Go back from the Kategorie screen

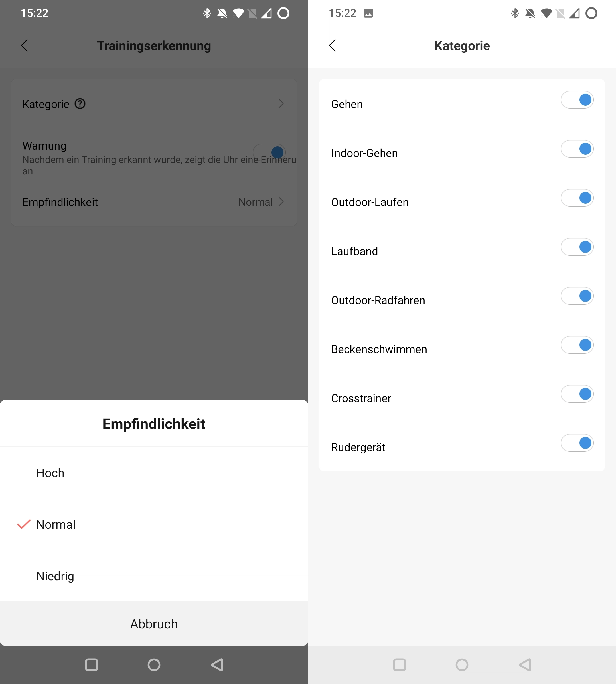point(332,45)
